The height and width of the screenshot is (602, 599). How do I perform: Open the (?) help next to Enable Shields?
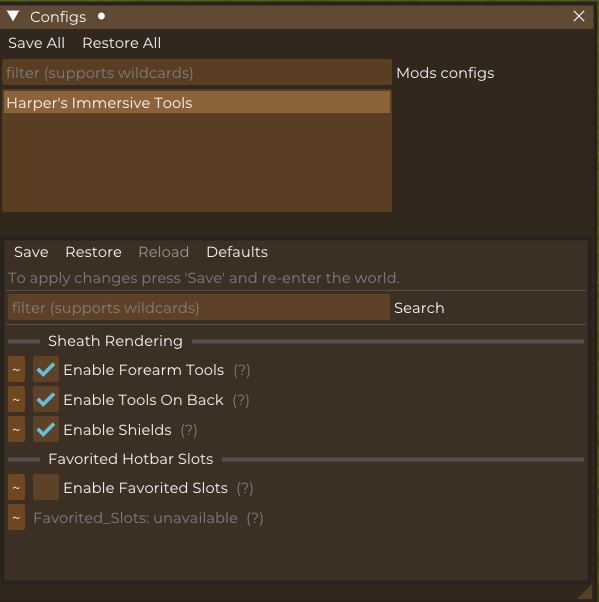pos(189,430)
